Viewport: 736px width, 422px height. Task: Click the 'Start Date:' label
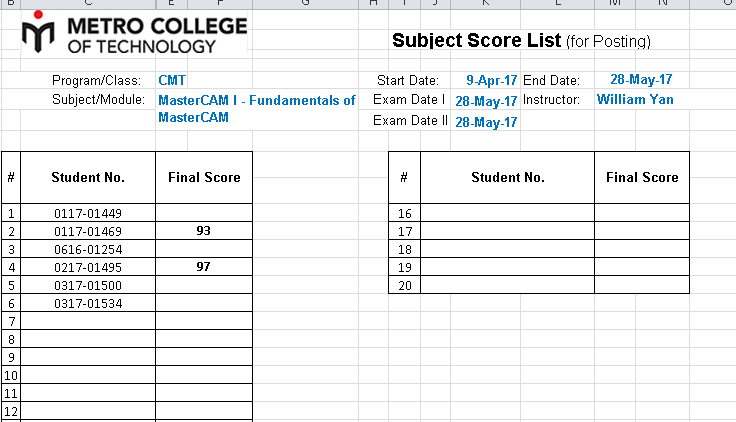[408, 80]
